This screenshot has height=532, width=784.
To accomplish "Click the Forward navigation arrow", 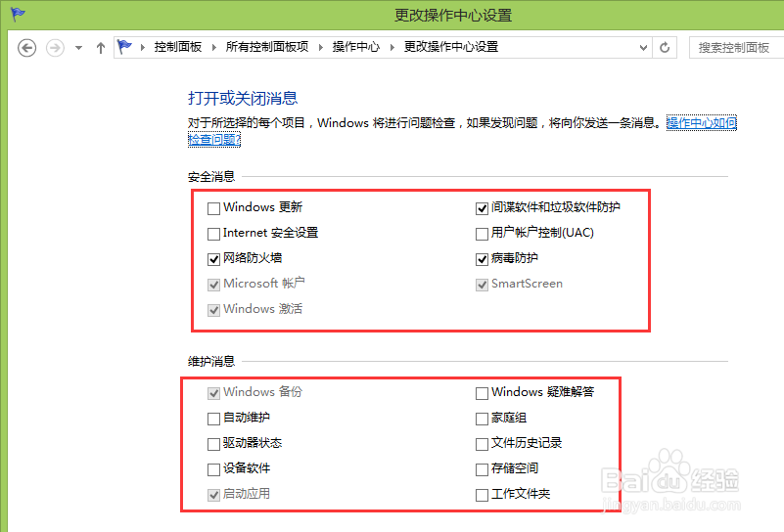I will (55, 48).
